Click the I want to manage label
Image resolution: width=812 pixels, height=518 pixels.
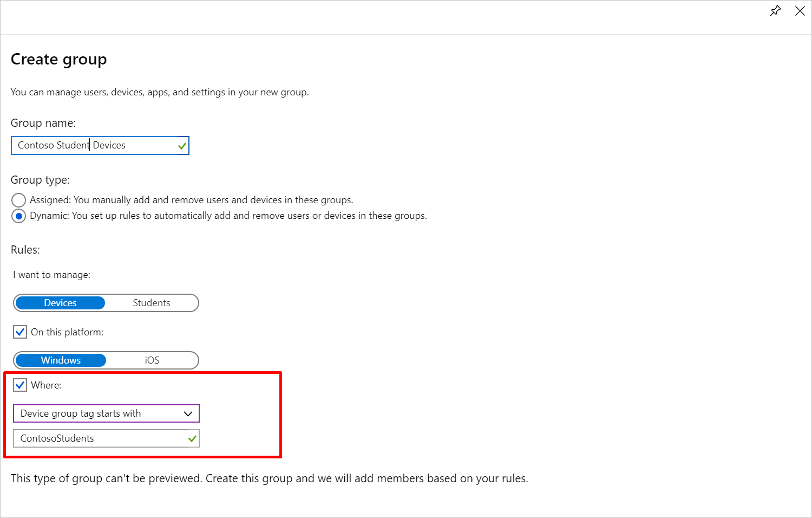click(52, 275)
